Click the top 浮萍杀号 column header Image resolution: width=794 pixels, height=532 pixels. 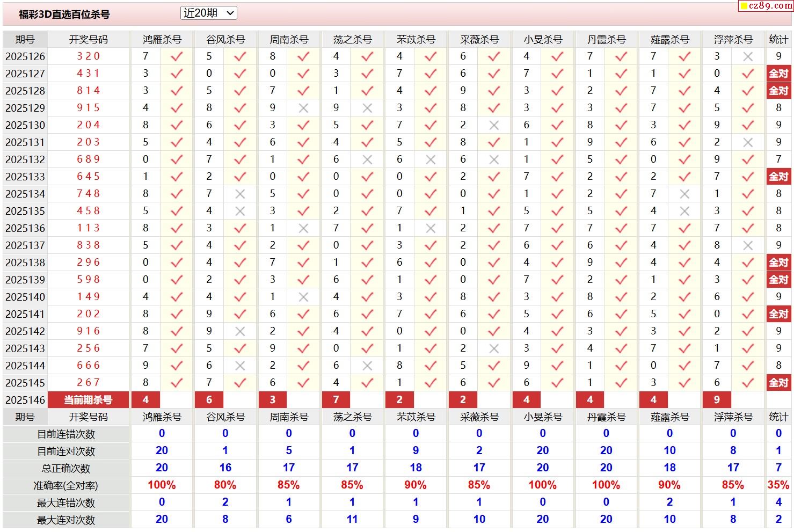[x=733, y=40]
